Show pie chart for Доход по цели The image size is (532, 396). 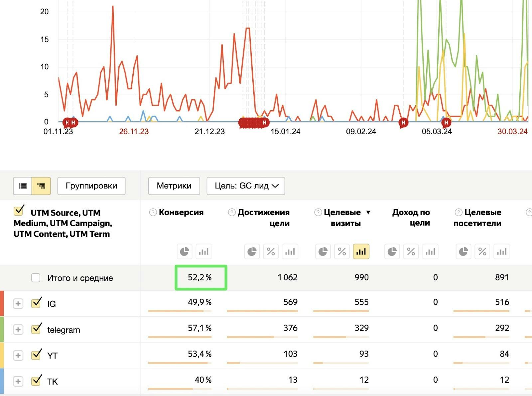pyautogui.click(x=392, y=251)
